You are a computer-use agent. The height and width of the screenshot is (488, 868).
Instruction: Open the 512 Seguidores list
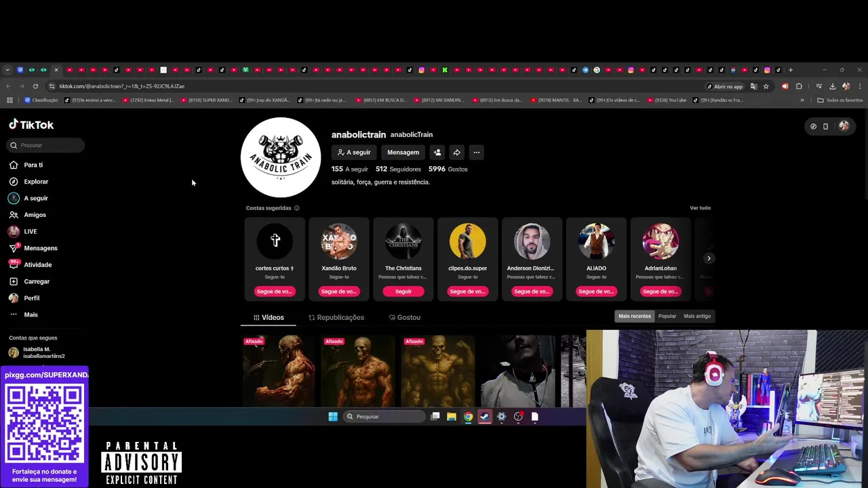[x=398, y=169]
